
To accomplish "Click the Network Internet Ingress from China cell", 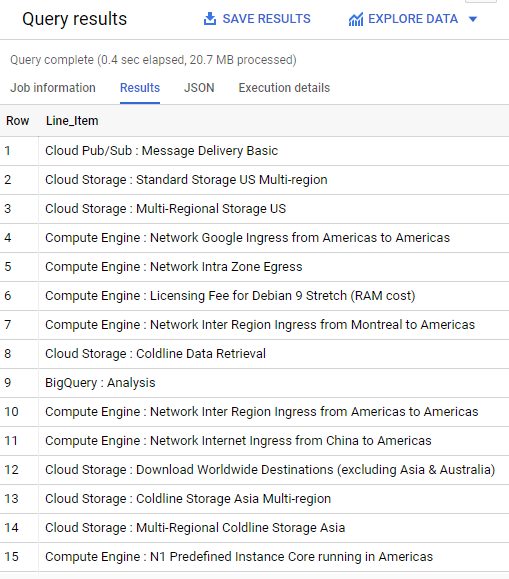I will click(238, 441).
